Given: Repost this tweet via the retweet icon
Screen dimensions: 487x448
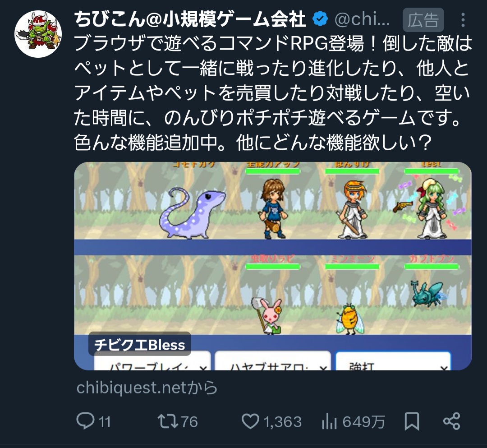Looking at the screenshot, I should (166, 421).
